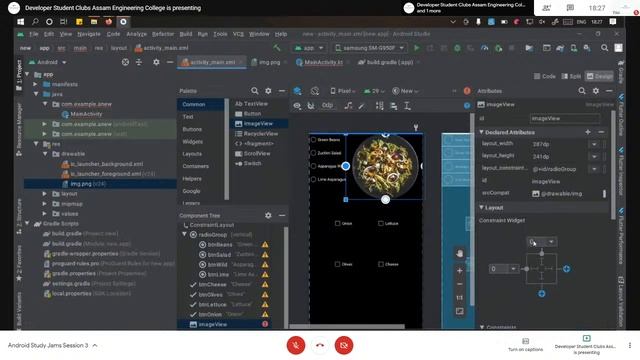The height and width of the screenshot is (360, 640).
Task: Open the Pixel device dropdown
Action: [343, 91]
